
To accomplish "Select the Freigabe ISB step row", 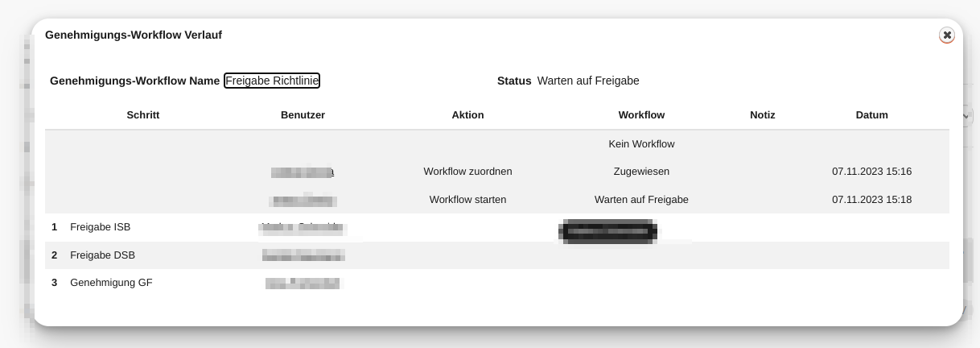I will click(x=101, y=227).
